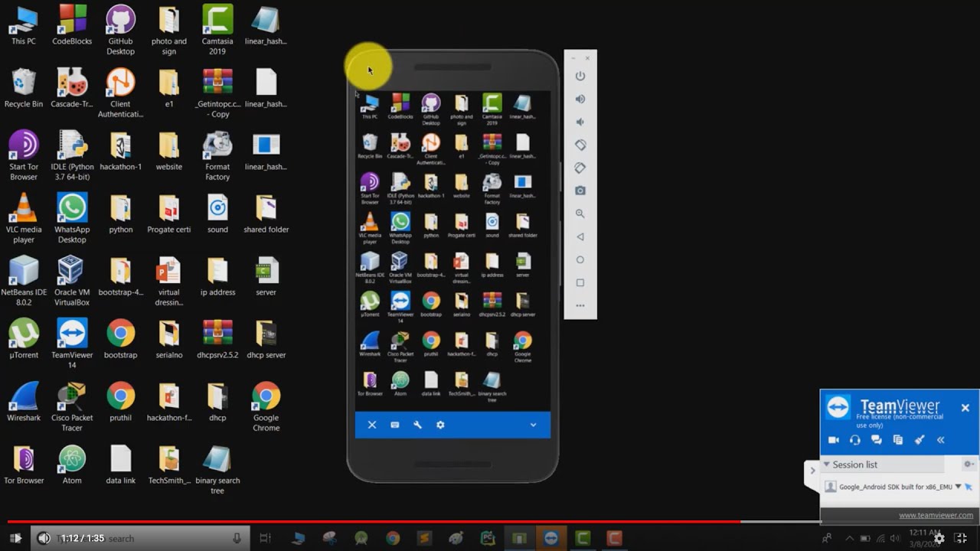Open the www.teamviewer.com link
Viewport: 980px width, 551px height.
pyautogui.click(x=936, y=515)
